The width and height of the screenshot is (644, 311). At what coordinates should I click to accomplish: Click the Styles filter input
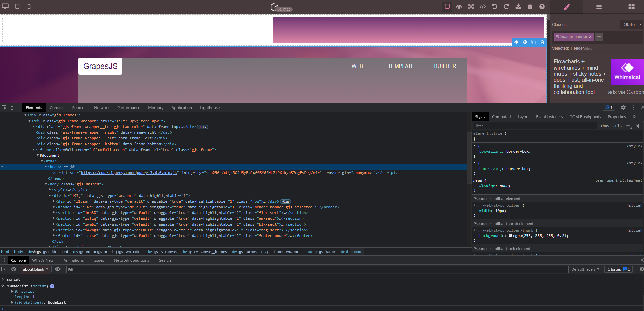click(x=535, y=126)
